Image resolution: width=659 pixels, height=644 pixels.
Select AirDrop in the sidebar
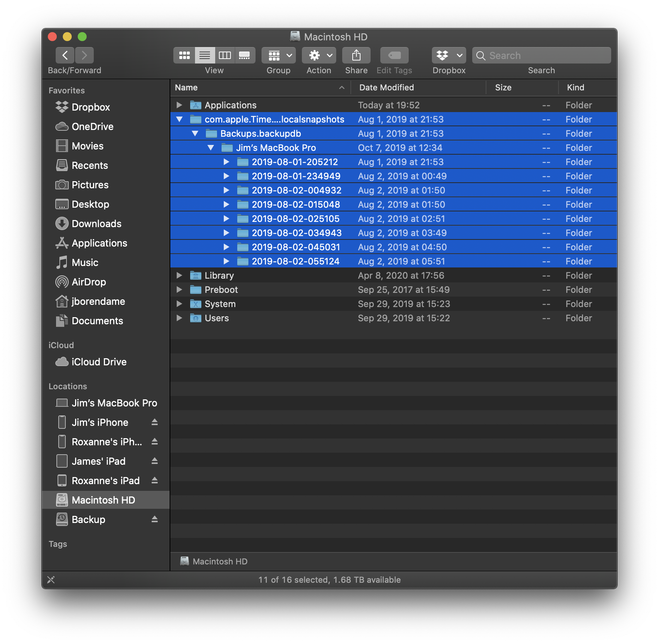point(90,282)
